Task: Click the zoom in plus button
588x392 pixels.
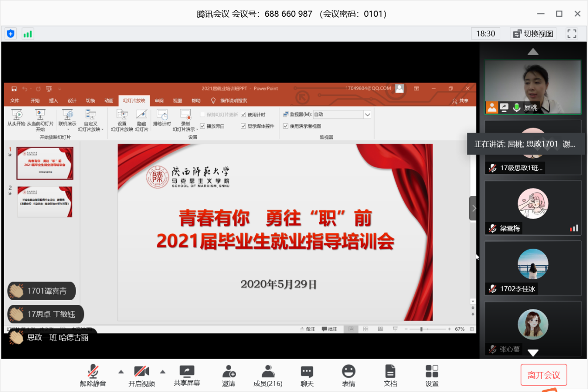Action: tap(449, 329)
